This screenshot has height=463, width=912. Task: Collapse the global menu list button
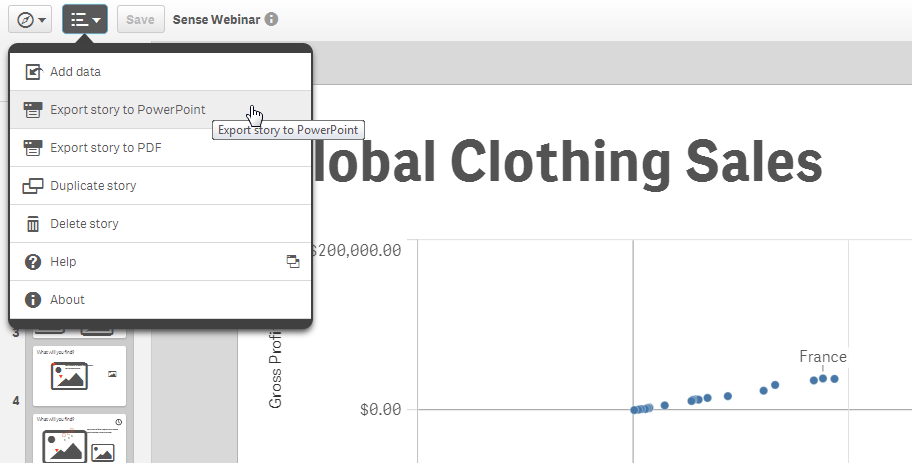coord(85,19)
